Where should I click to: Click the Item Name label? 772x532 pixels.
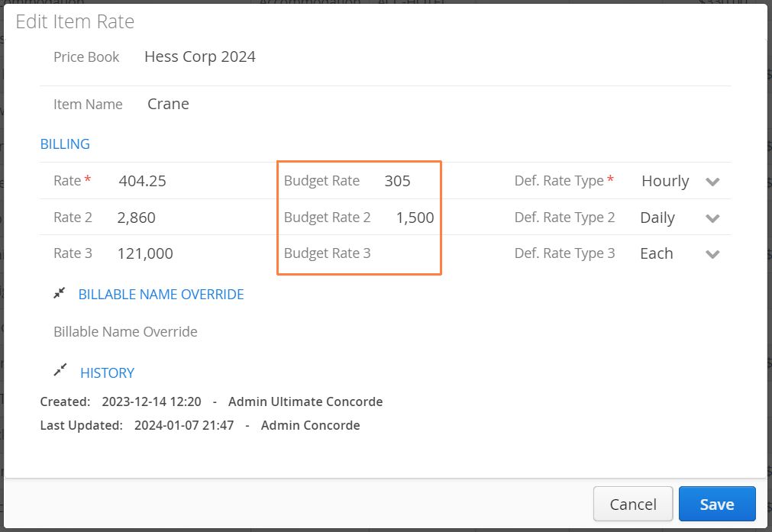pos(88,105)
